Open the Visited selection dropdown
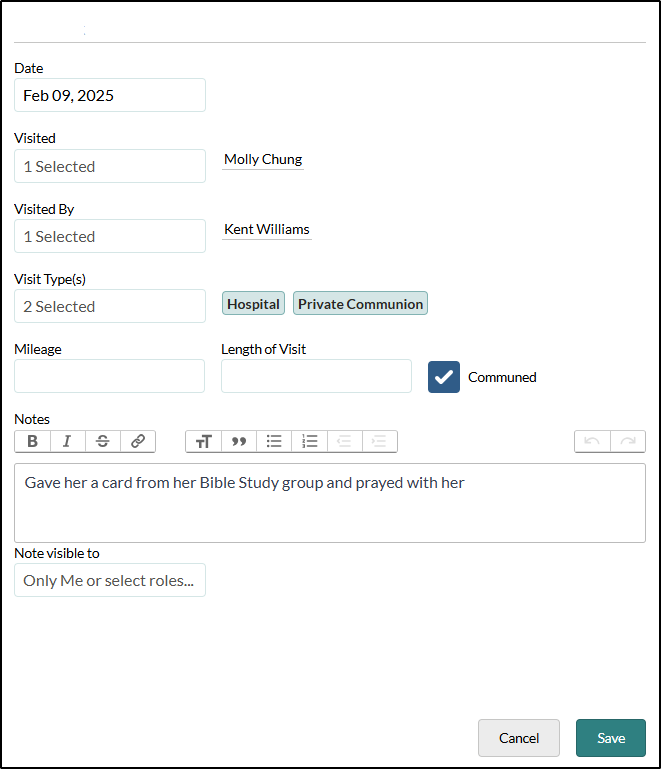This screenshot has height=769, width=661. [110, 166]
